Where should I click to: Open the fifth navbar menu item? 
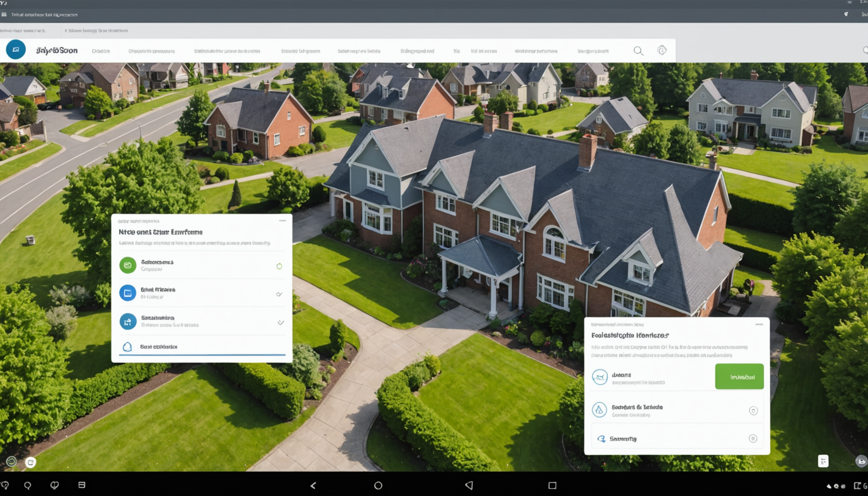[x=359, y=51]
